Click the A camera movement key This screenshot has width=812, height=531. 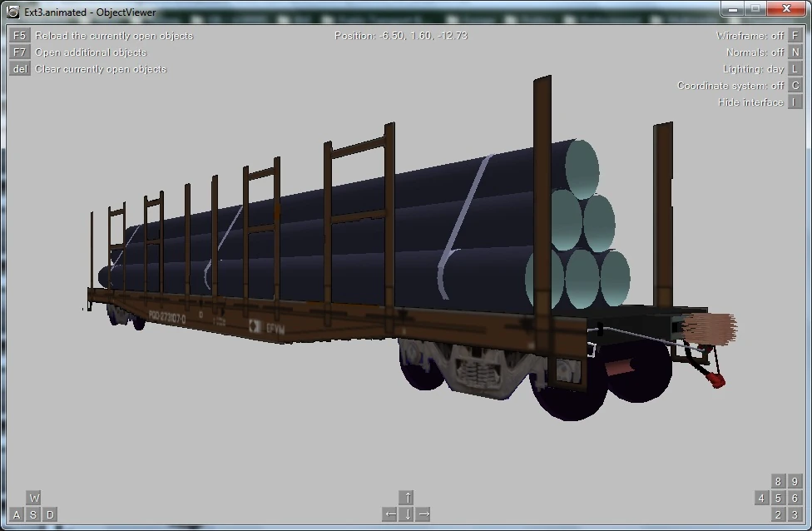tap(17, 514)
